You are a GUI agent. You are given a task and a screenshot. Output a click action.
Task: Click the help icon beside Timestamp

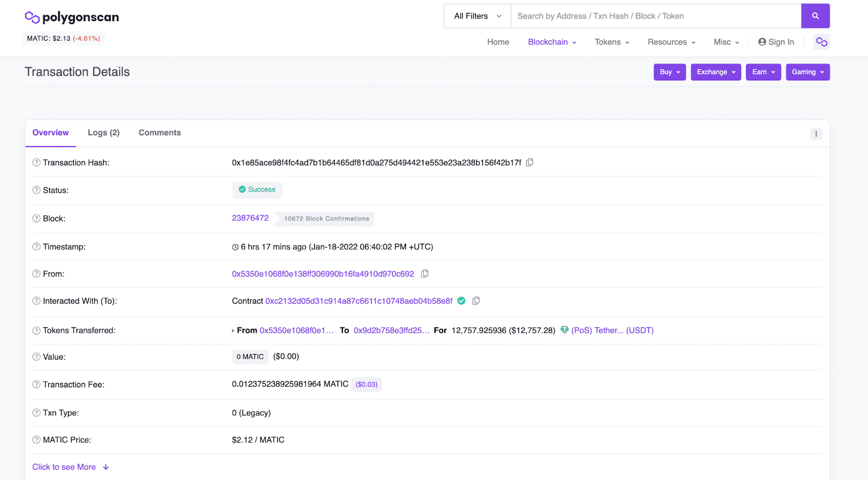pyautogui.click(x=36, y=247)
